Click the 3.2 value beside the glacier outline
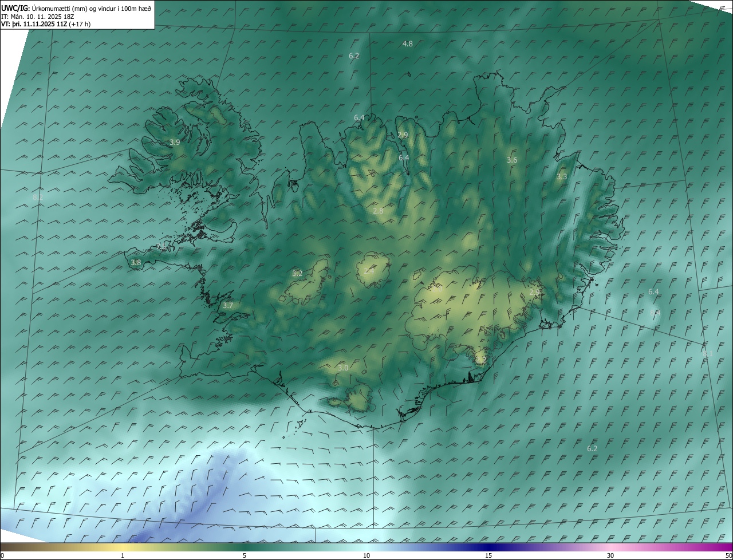The width and height of the screenshot is (733, 560). [x=297, y=273]
